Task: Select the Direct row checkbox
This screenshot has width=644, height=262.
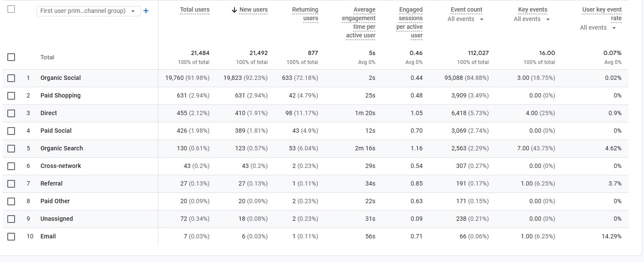Action: (x=11, y=113)
